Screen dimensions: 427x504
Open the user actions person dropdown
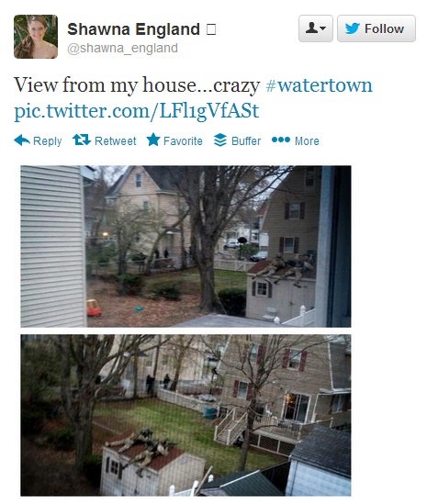(315, 28)
